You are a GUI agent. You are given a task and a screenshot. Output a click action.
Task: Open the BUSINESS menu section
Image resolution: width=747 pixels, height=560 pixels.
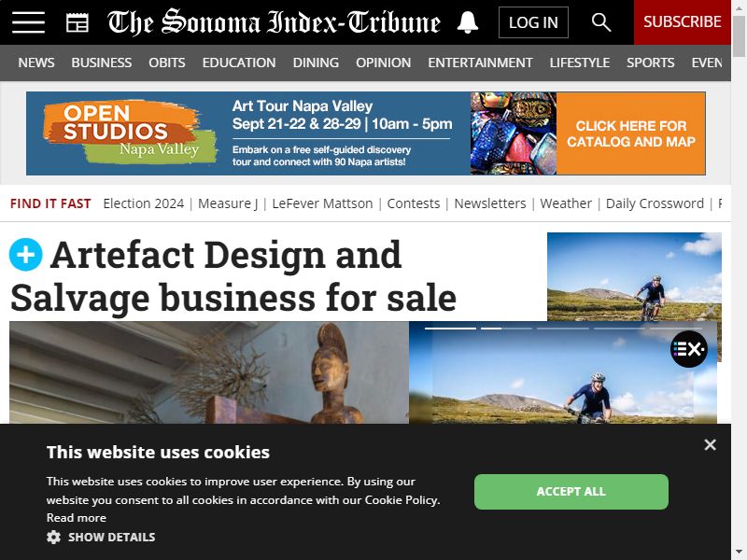[102, 63]
